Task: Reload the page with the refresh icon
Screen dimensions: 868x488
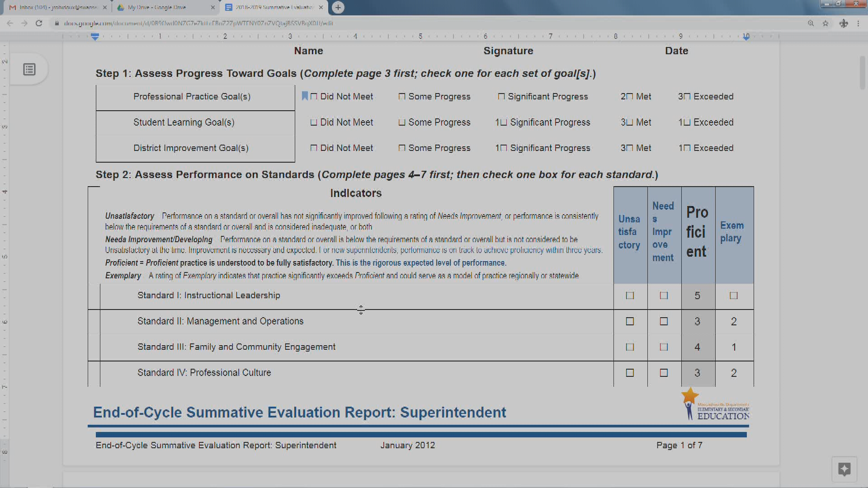Action: coord(39,23)
